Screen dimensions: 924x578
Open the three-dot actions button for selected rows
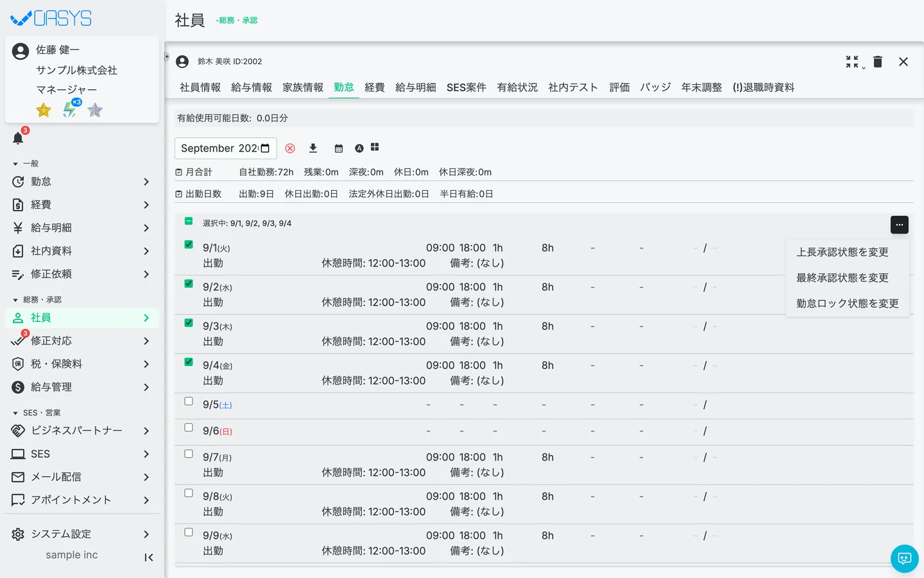click(x=900, y=225)
